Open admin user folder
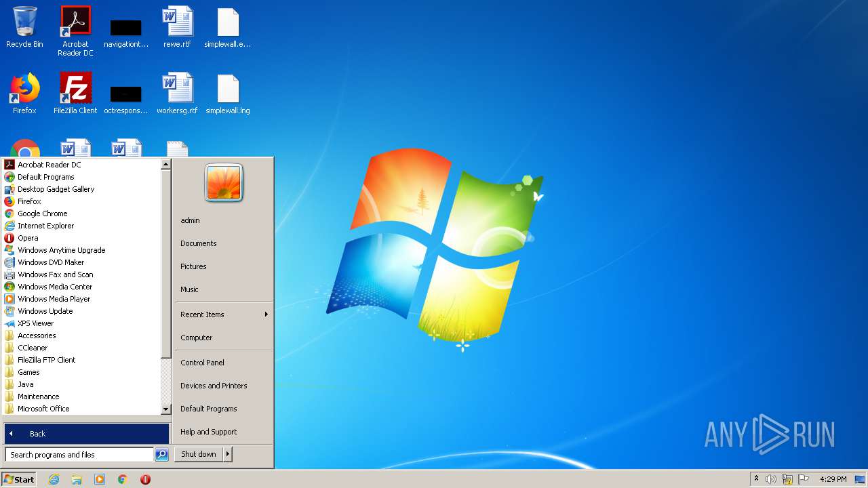 pos(224,220)
